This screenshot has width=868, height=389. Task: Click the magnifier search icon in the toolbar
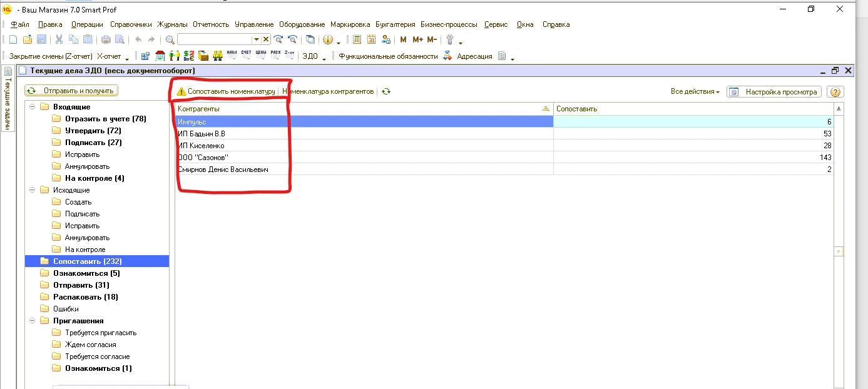170,39
